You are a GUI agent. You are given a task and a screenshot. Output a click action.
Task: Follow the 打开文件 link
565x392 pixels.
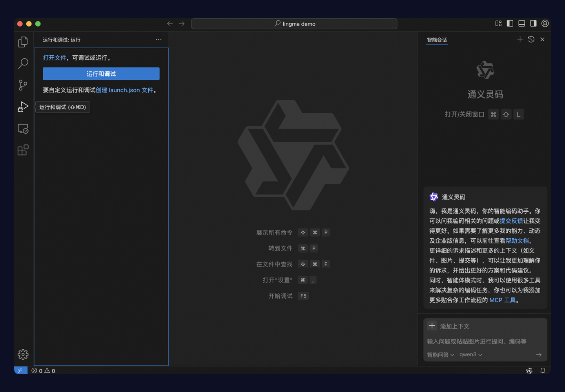(55, 58)
